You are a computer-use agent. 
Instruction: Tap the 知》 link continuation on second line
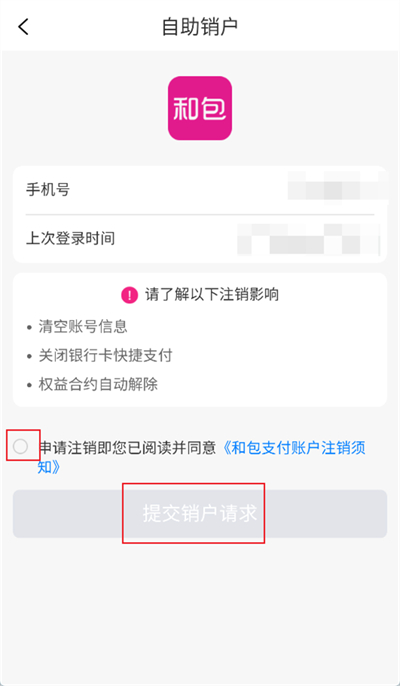[x=49, y=467]
